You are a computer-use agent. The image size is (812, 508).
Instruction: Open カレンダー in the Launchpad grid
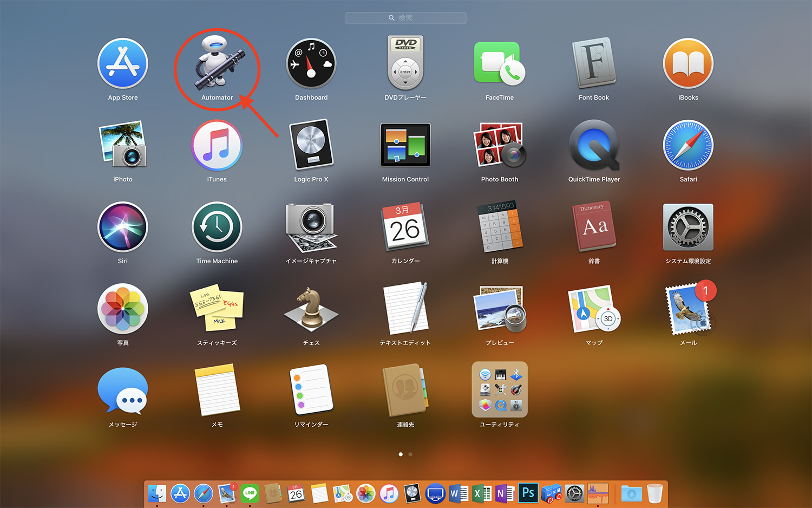[x=405, y=227]
